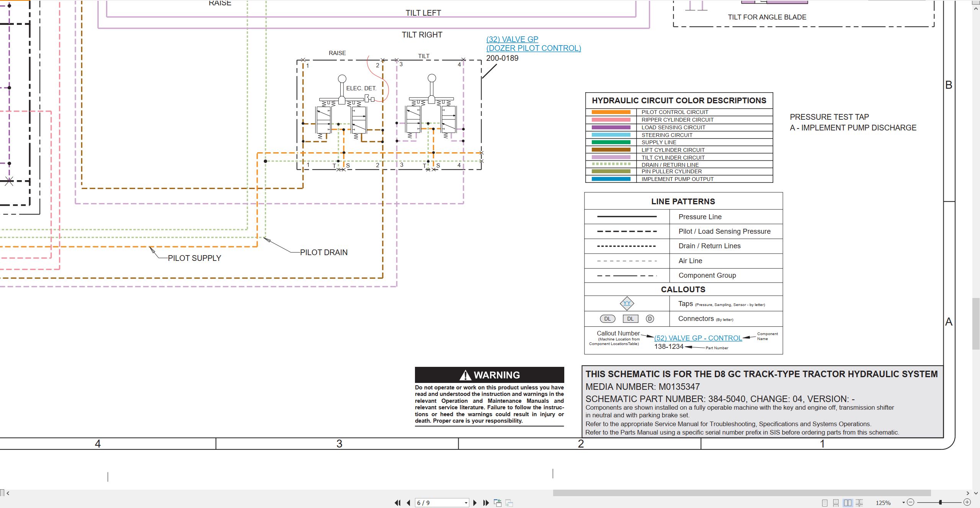Click the TILT FOR ANGLE BLADE label

(767, 17)
